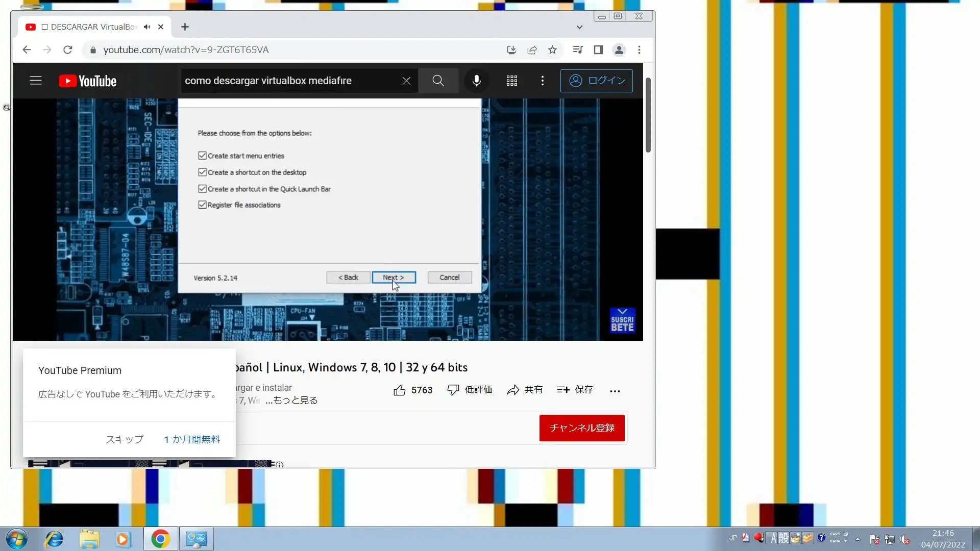Image resolution: width=980 pixels, height=551 pixels.
Task: Open Chrome tab search chevron
Action: coord(579,27)
